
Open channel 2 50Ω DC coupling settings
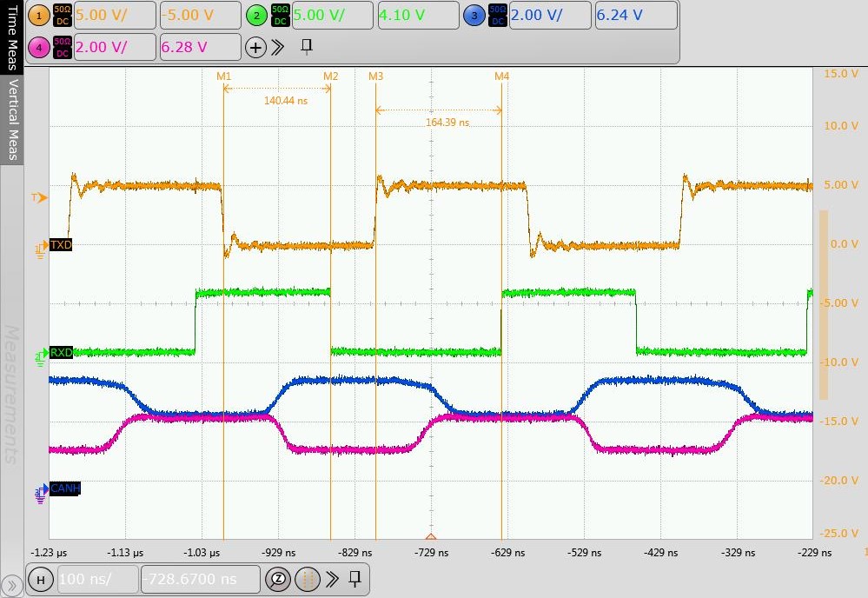click(x=279, y=15)
